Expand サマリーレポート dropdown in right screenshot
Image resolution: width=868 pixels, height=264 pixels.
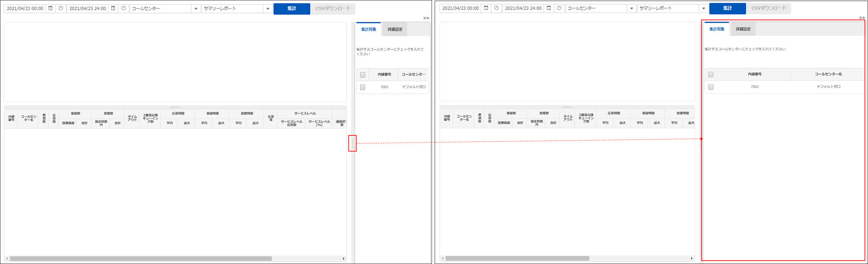704,9
